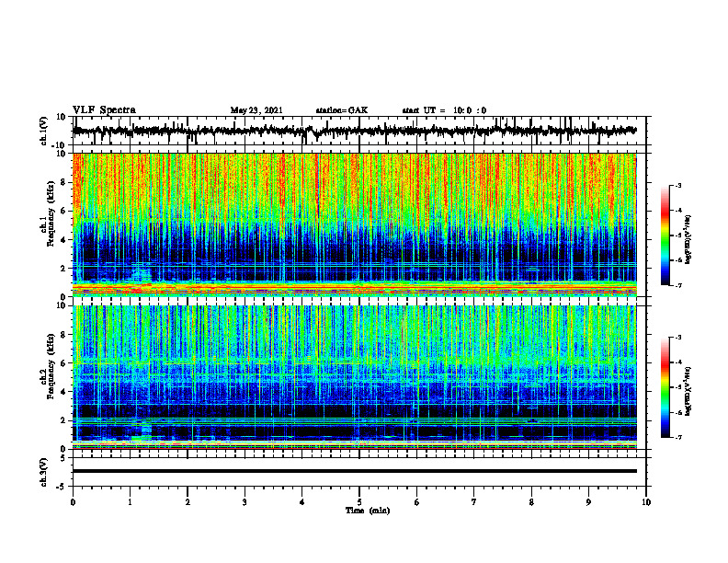
Task: Click the "Time (min)" x-axis label
Action: [368, 511]
